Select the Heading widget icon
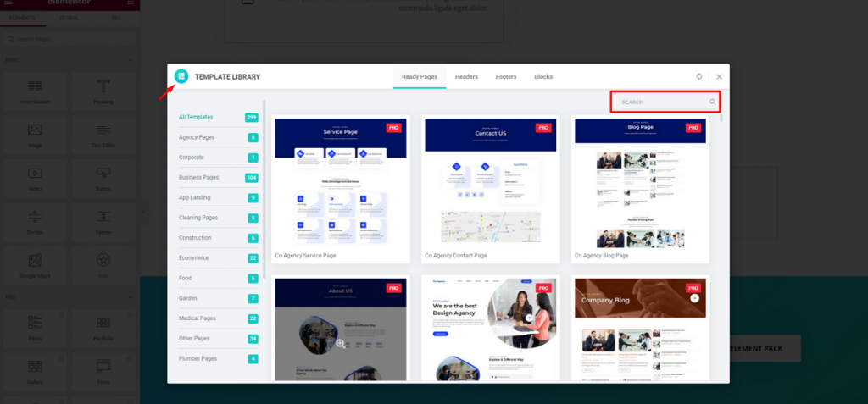Image resolution: width=868 pixels, height=404 pixels. pos(103,86)
